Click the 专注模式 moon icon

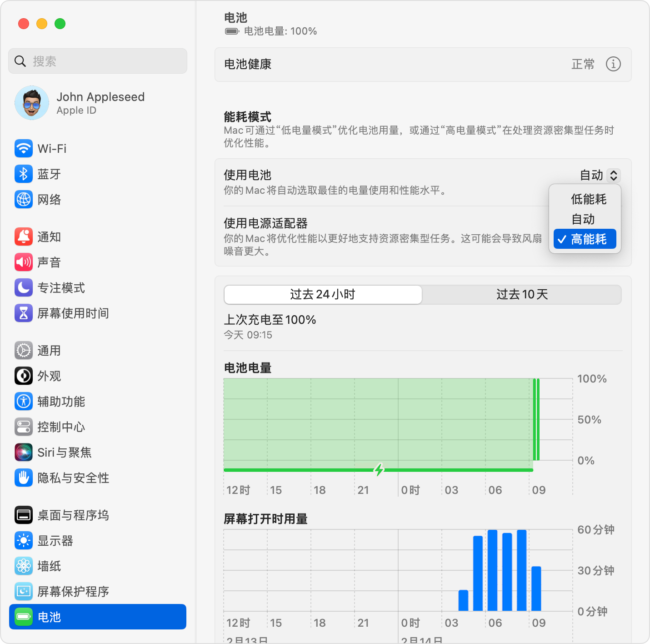pyautogui.click(x=24, y=287)
